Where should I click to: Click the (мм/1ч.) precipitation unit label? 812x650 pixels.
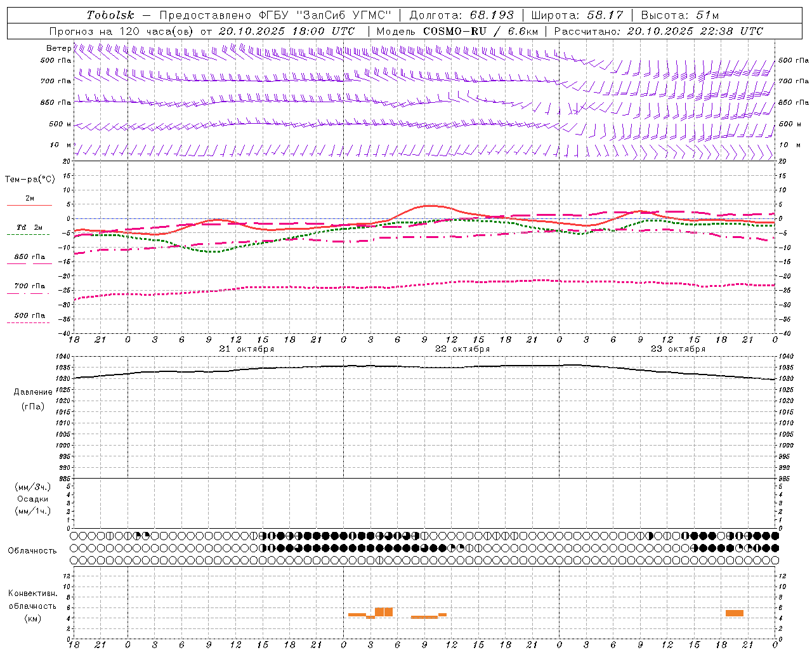(x=33, y=511)
